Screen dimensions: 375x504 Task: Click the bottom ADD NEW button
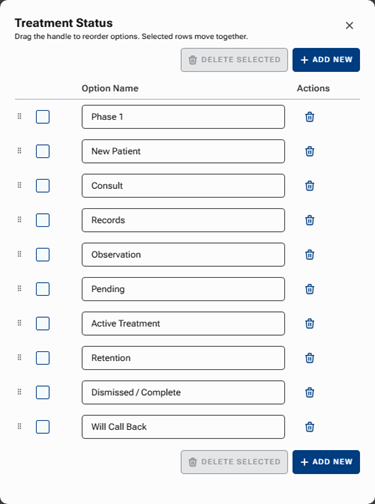tap(326, 462)
